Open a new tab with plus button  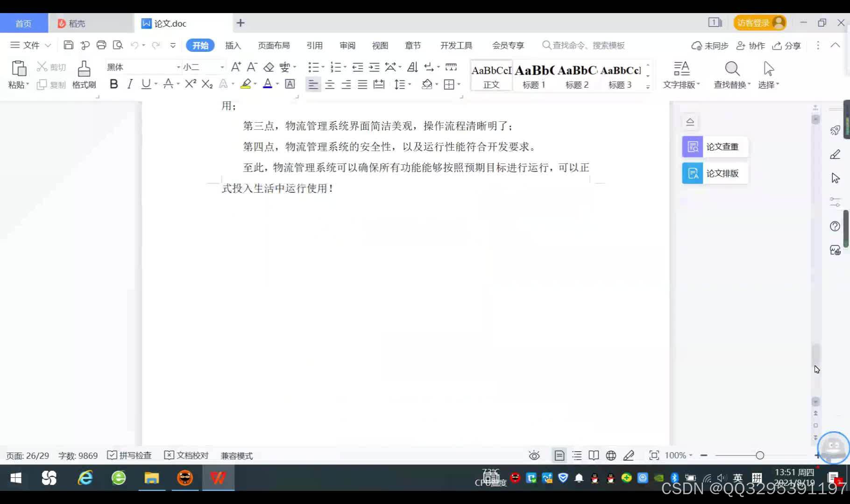click(241, 23)
